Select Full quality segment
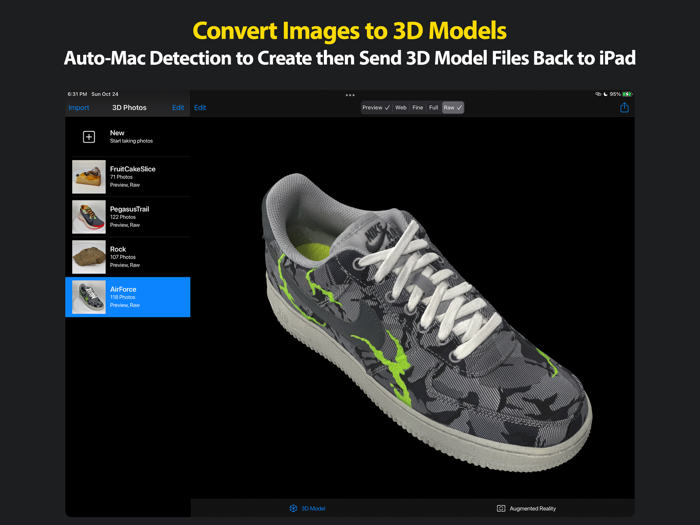 pos(433,108)
